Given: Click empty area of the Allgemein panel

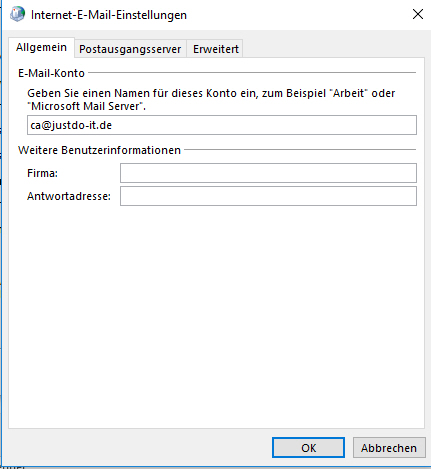Looking at the screenshot, I should click(x=217, y=317).
